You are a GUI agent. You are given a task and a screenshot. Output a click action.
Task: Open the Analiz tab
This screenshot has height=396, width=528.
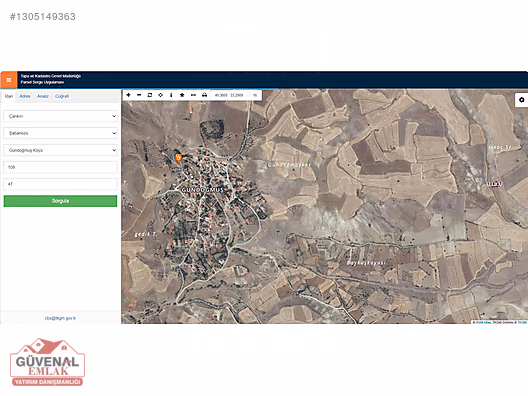[42, 96]
